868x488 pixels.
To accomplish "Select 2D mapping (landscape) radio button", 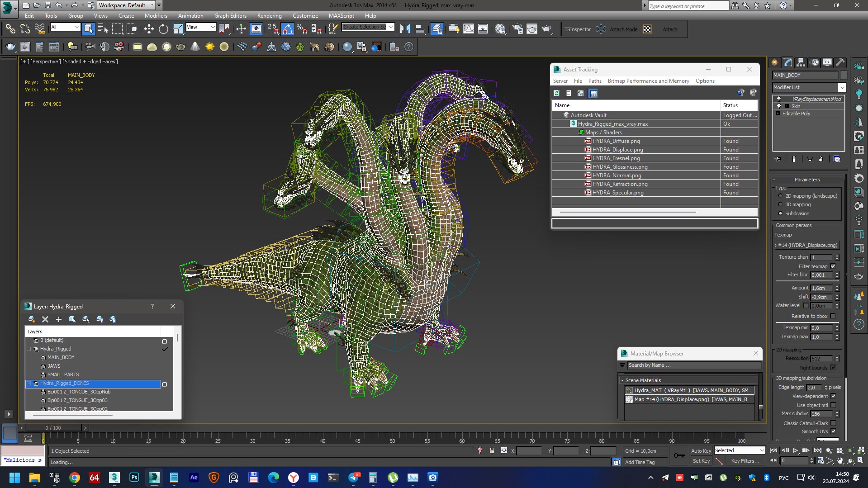I will [x=780, y=196].
